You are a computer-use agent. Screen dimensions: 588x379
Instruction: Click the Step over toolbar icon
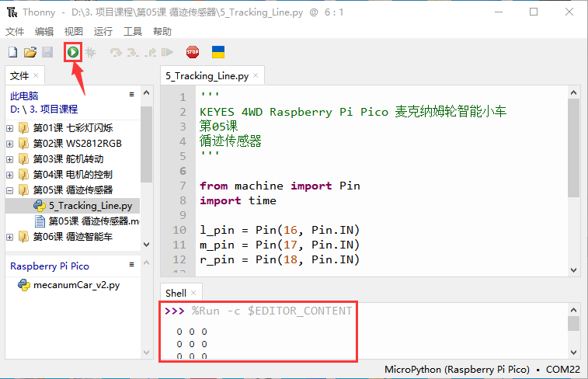116,52
